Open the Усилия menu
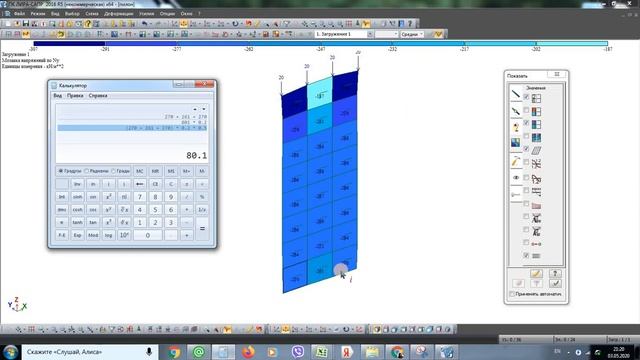The height and width of the screenshot is (360, 640). coord(147,13)
